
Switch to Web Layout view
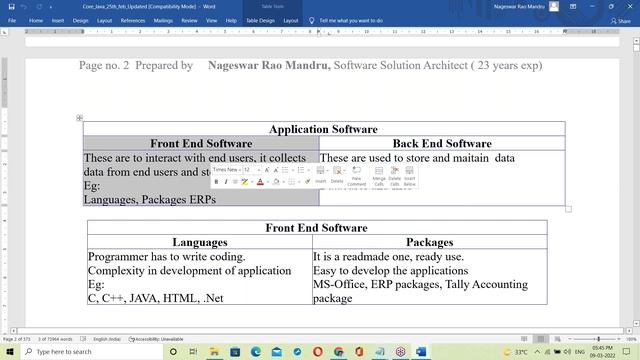[557, 339]
